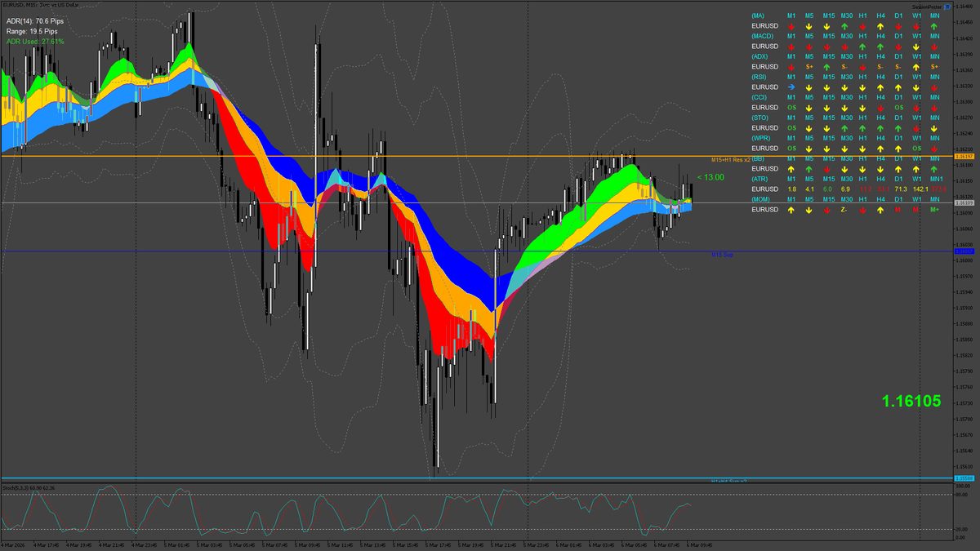Click the (RSI) indicator header label
The width and height of the screenshot is (980, 551).
(x=759, y=78)
